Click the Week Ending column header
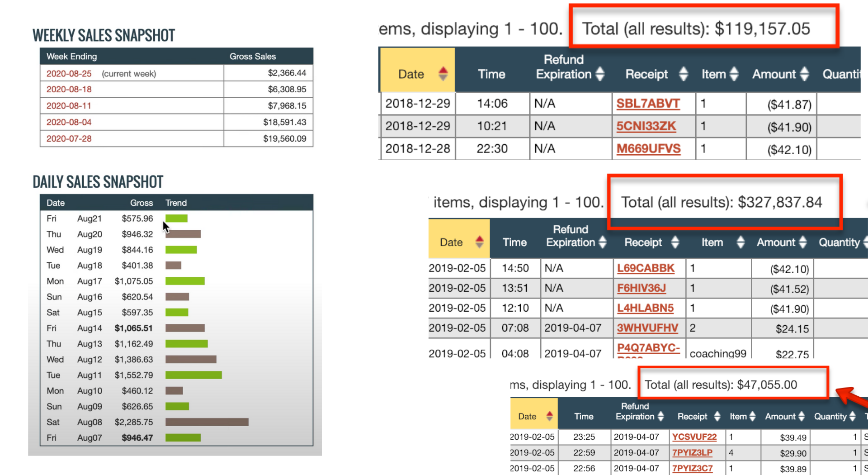Viewport: 868px width, 475px height. click(71, 57)
